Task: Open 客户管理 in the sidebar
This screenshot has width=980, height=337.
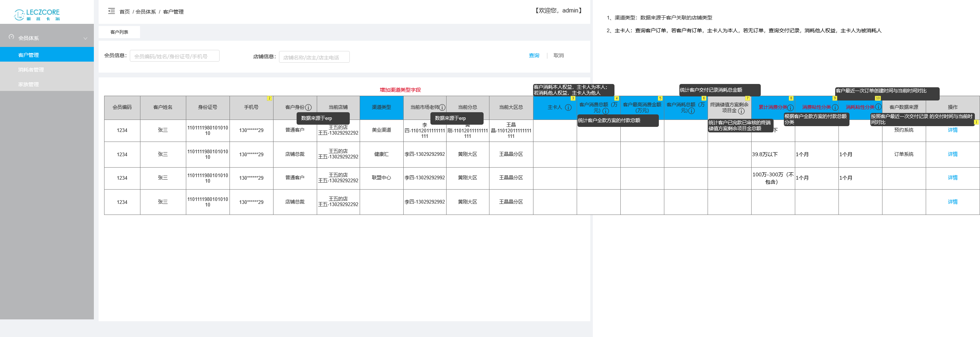Action: pyautogui.click(x=47, y=55)
